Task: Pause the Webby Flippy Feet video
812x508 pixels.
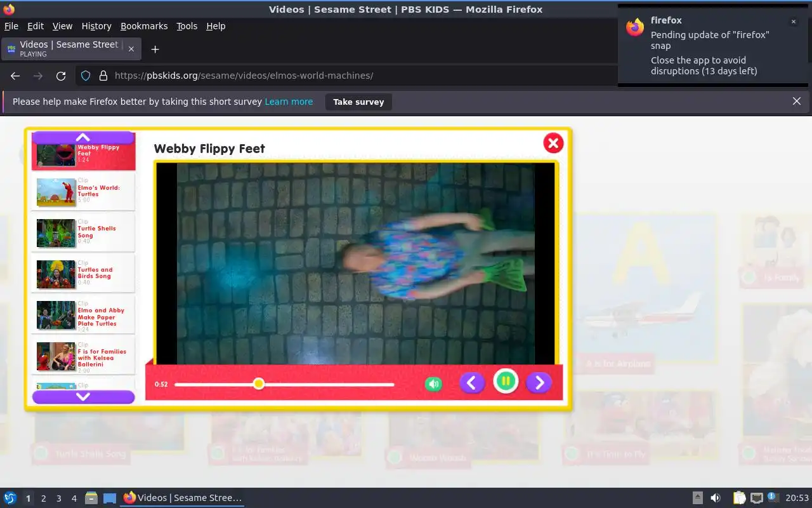Action: click(x=506, y=382)
